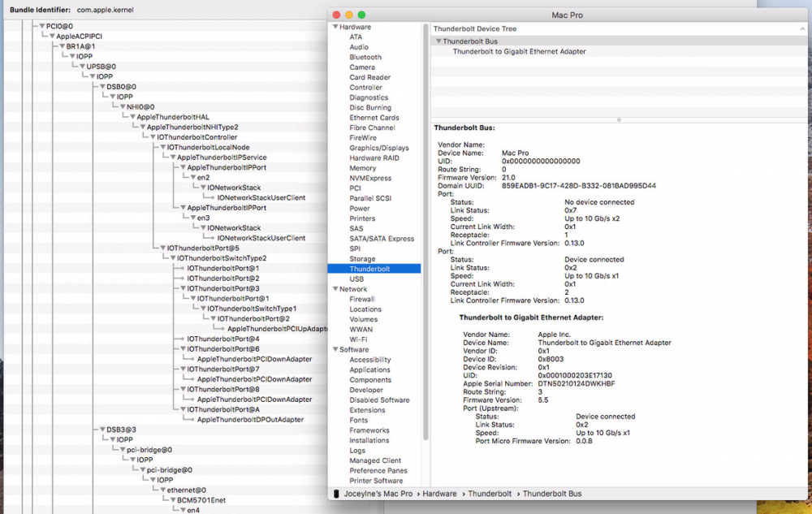
Task: Select Wi-Fi under Network
Action: click(x=358, y=339)
